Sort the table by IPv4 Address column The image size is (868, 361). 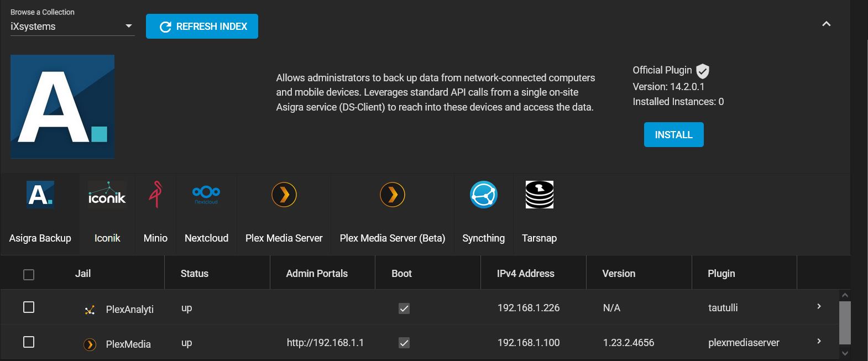(x=526, y=273)
